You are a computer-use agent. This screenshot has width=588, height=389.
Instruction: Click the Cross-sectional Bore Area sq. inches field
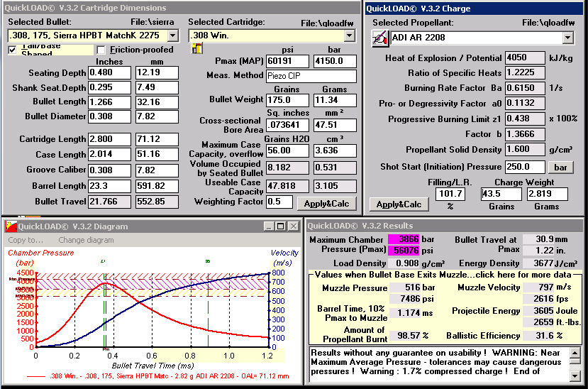click(x=288, y=125)
